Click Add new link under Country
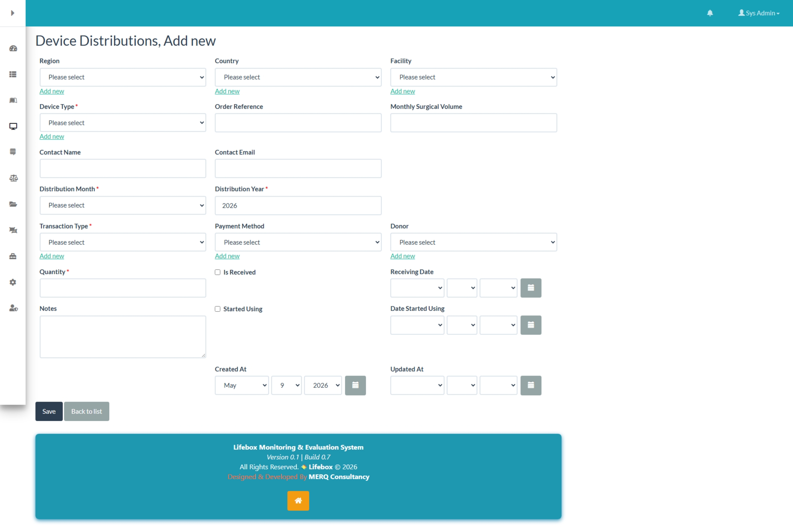This screenshot has height=532, width=793. [x=227, y=91]
